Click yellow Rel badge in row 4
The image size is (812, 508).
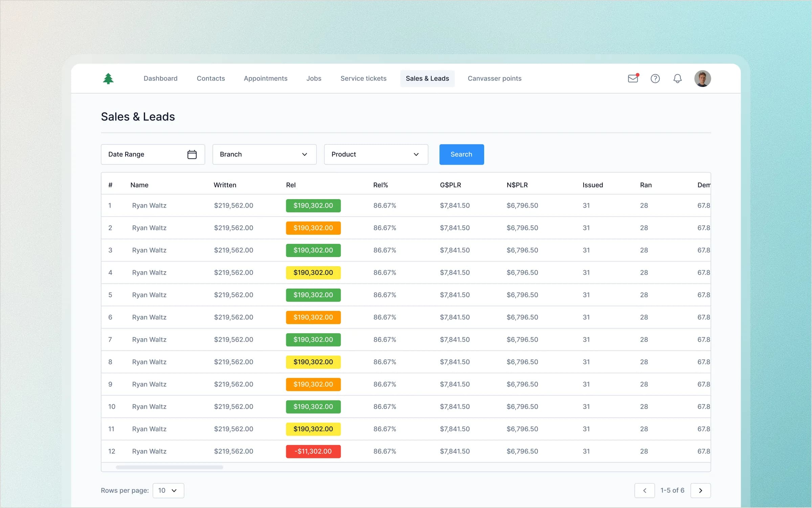313,273
